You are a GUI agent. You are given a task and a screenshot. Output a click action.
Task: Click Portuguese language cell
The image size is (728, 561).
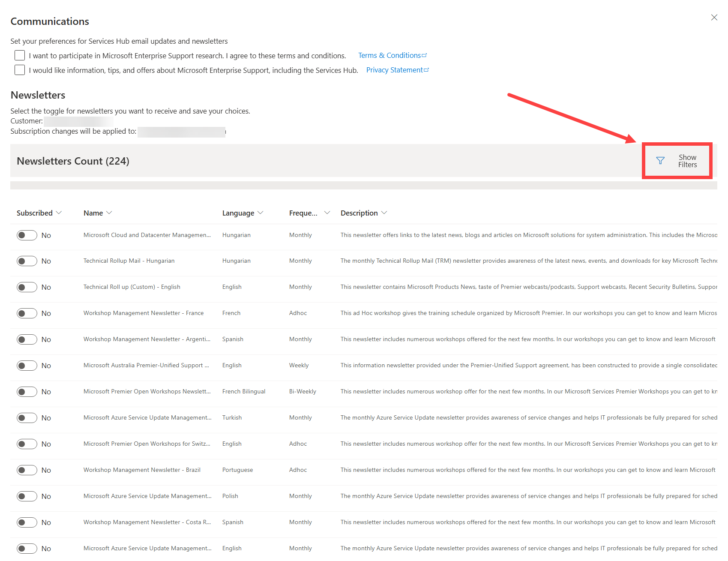point(237,470)
